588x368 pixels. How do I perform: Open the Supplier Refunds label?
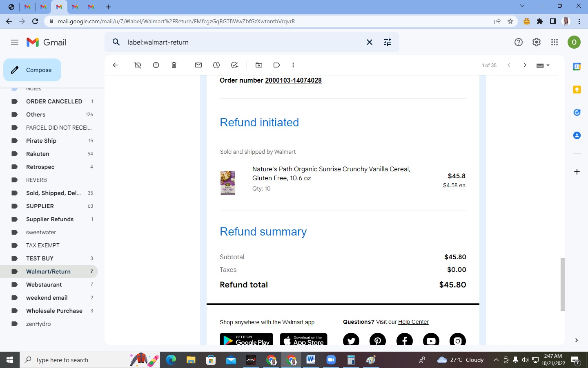[x=49, y=219]
